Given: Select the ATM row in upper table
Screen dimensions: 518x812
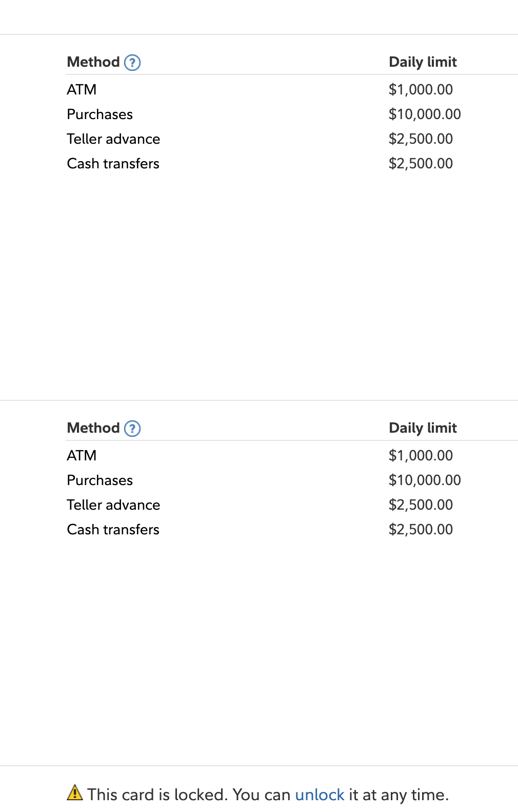Looking at the screenshot, I should point(82,90).
